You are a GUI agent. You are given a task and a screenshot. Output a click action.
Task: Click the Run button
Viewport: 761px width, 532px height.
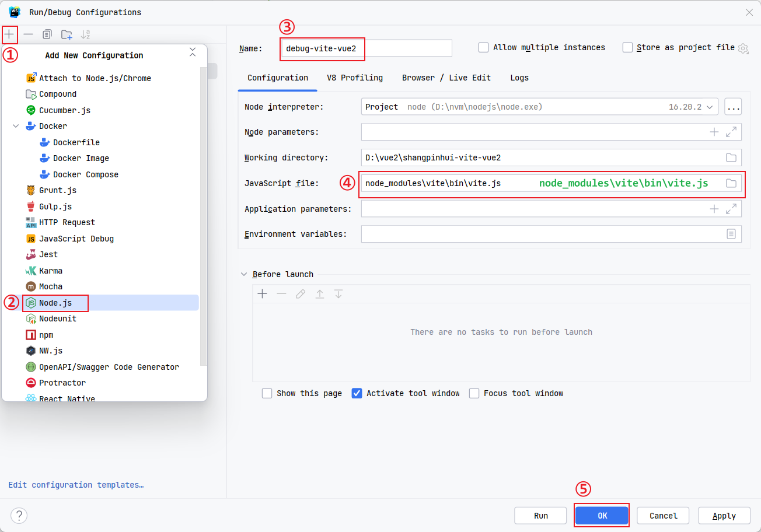point(540,516)
